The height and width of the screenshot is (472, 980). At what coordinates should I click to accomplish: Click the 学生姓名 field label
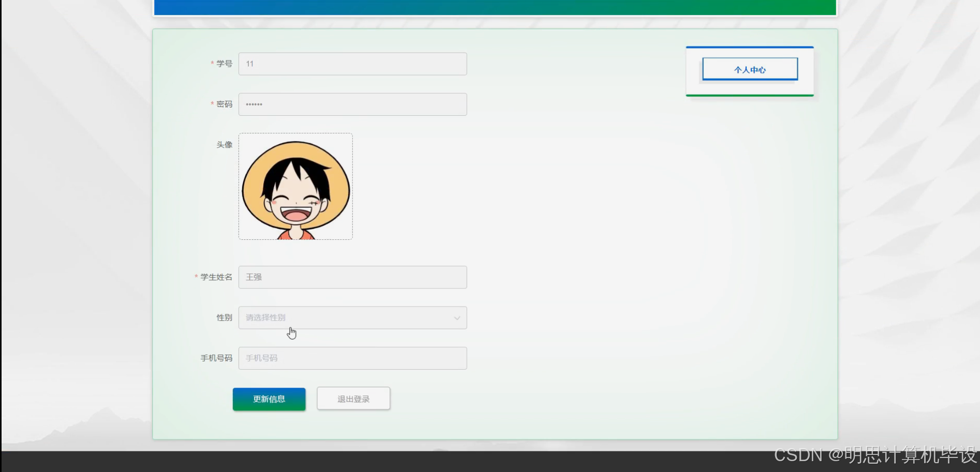(x=216, y=277)
